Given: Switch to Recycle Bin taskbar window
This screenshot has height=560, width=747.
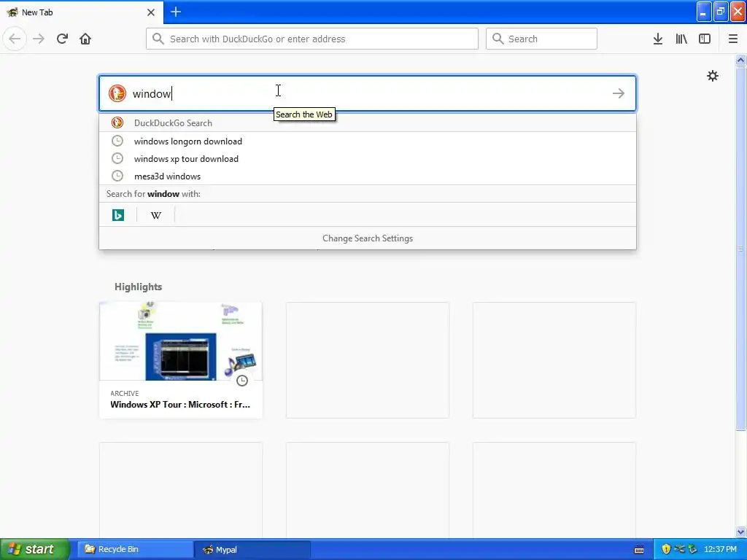Looking at the screenshot, I should coord(135,549).
